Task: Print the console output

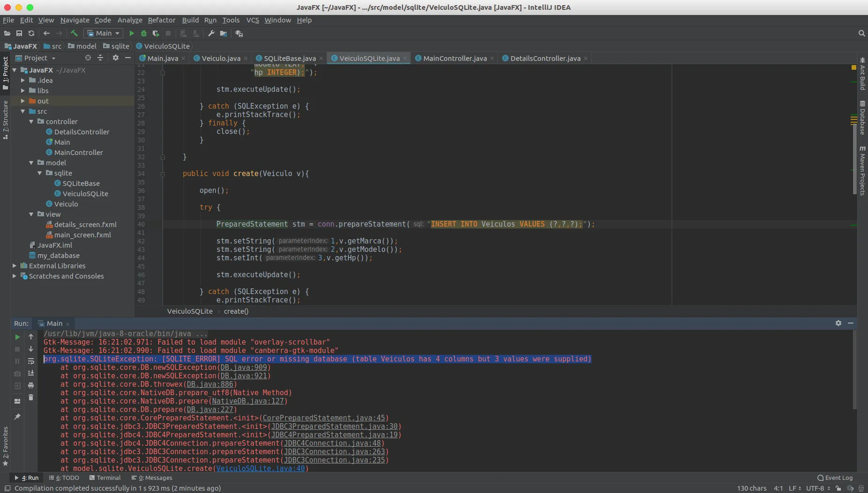Action: tap(31, 385)
